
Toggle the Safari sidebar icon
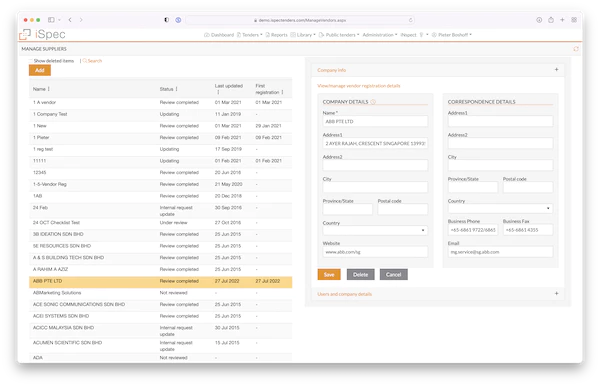[51, 20]
